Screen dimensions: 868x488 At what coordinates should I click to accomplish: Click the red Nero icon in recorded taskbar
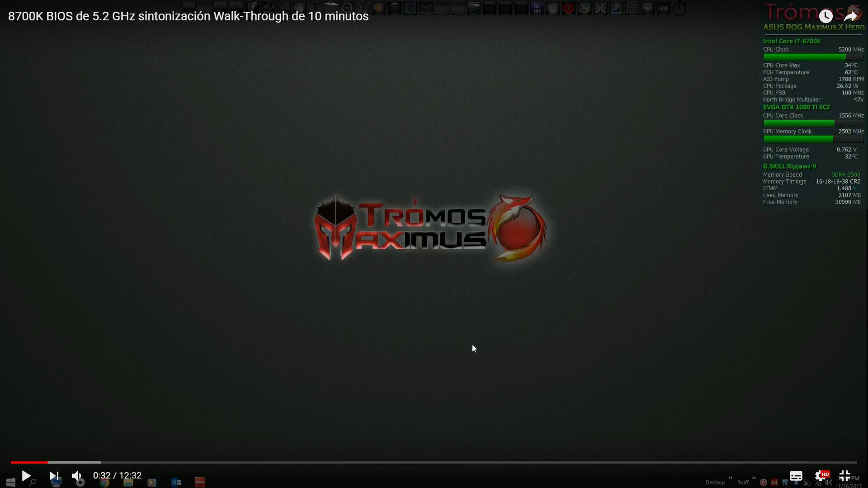point(200,483)
